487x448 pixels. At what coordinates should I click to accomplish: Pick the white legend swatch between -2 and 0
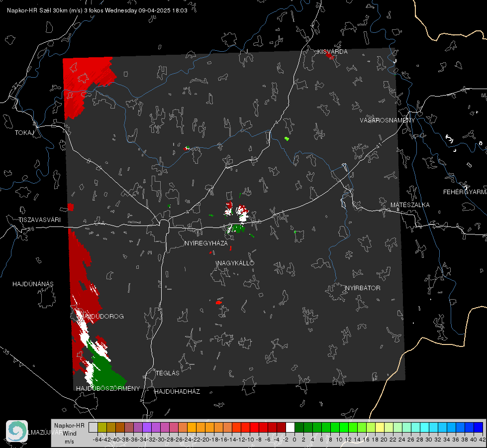coord(290,428)
